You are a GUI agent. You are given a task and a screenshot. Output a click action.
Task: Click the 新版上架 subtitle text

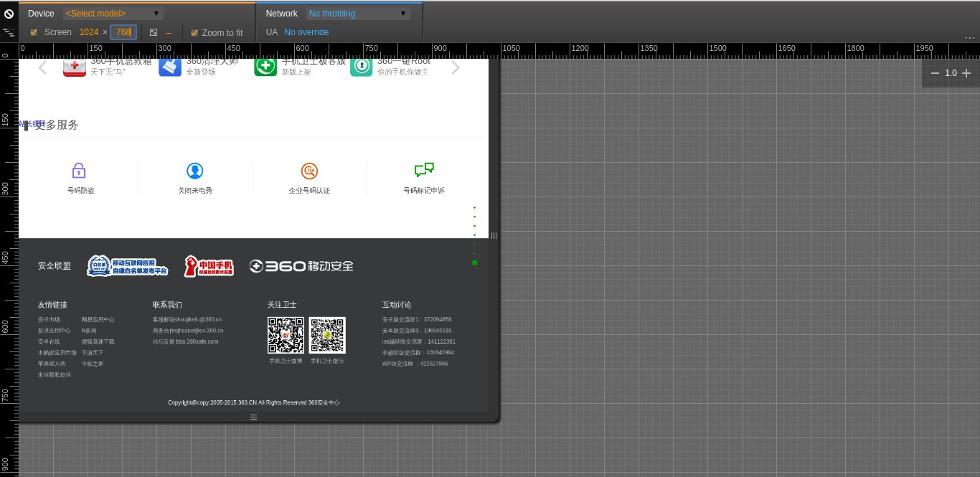(296, 72)
